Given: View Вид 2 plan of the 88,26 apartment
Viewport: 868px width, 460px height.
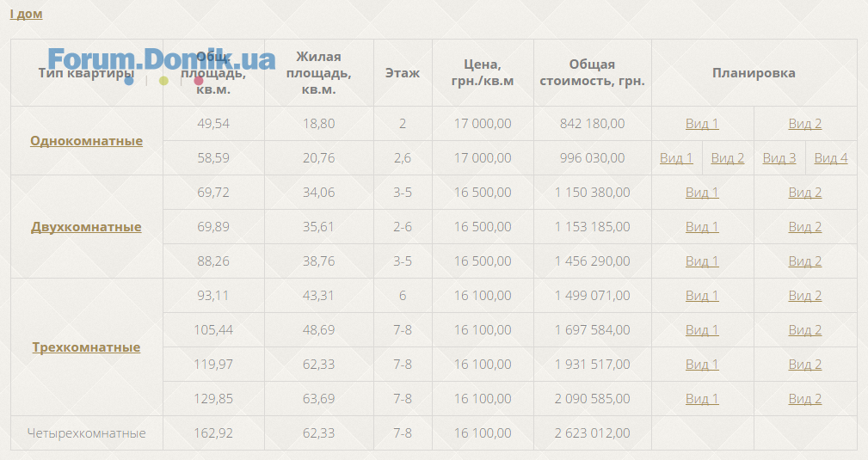Looking at the screenshot, I should click(805, 261).
